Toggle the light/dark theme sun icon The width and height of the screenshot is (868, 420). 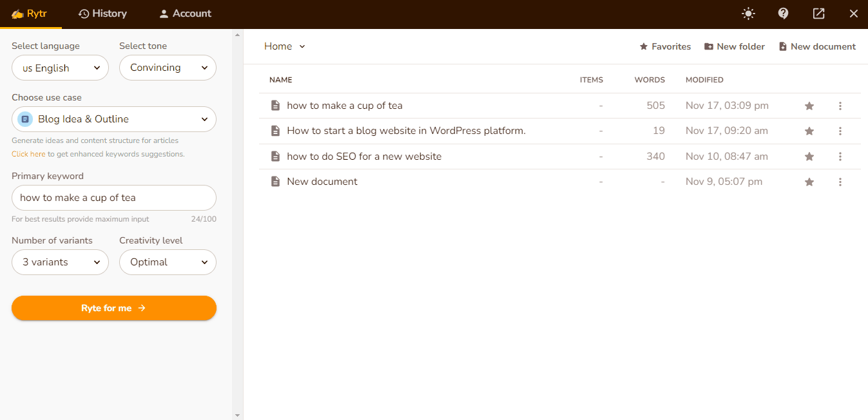748,14
